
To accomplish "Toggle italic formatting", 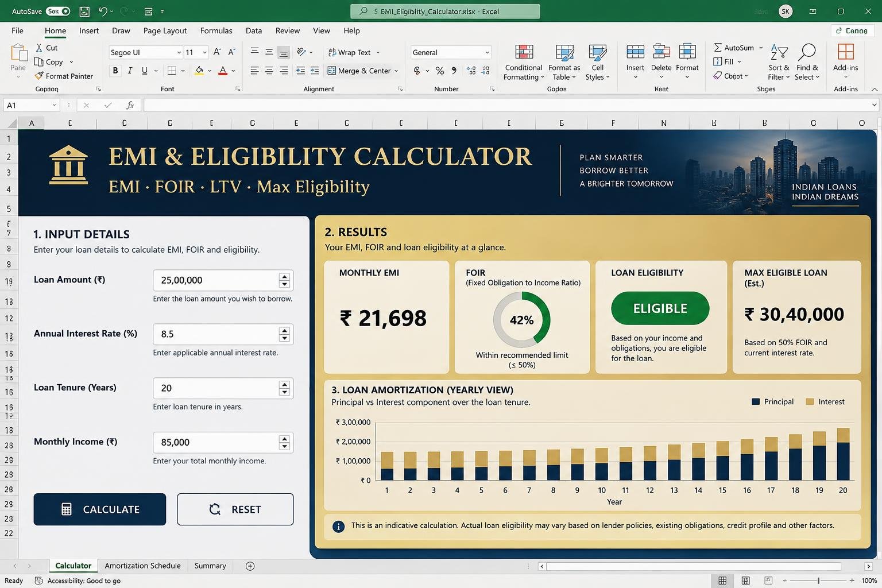I will 130,71.
